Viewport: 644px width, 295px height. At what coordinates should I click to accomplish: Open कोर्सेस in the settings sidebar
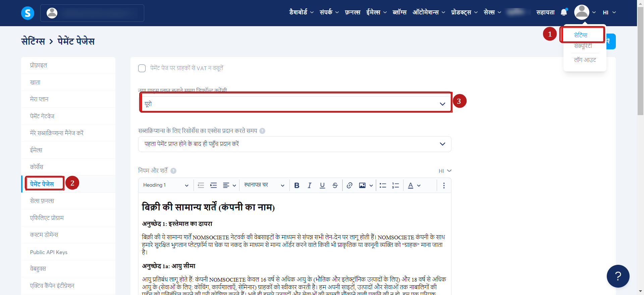(x=68, y=167)
